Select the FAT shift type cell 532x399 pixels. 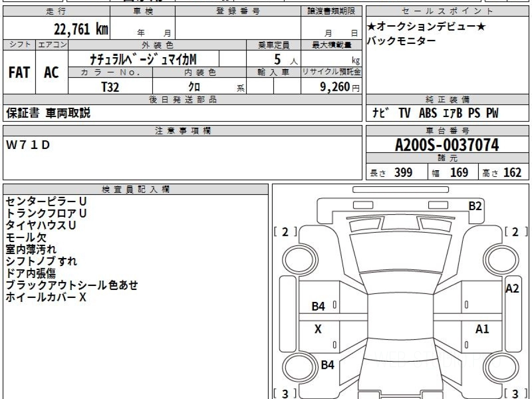pos(19,73)
